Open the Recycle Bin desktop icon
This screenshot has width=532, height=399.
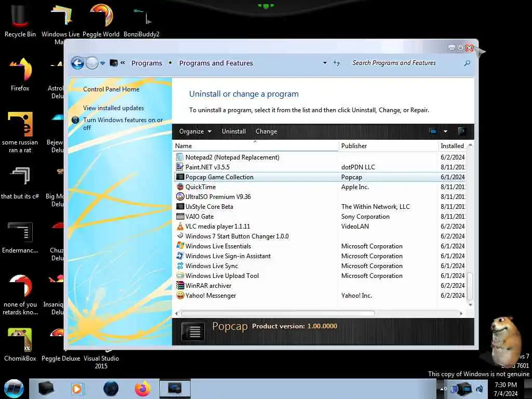coord(20,20)
